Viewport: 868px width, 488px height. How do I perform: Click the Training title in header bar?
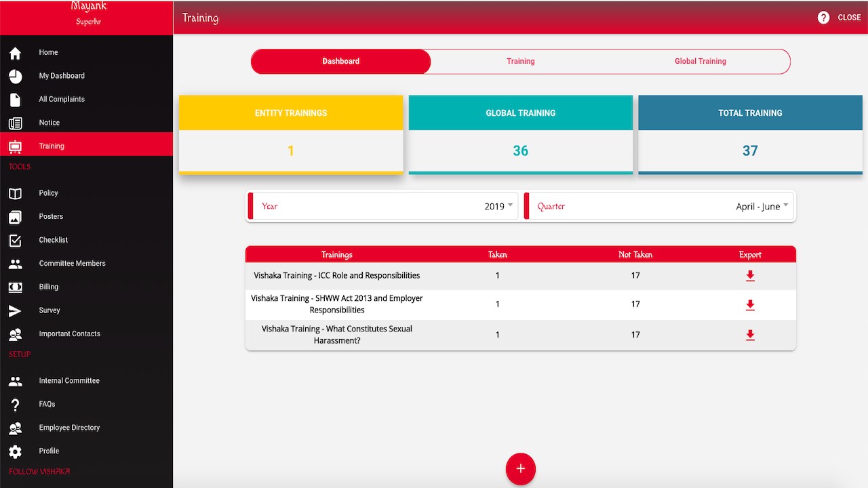(x=201, y=18)
